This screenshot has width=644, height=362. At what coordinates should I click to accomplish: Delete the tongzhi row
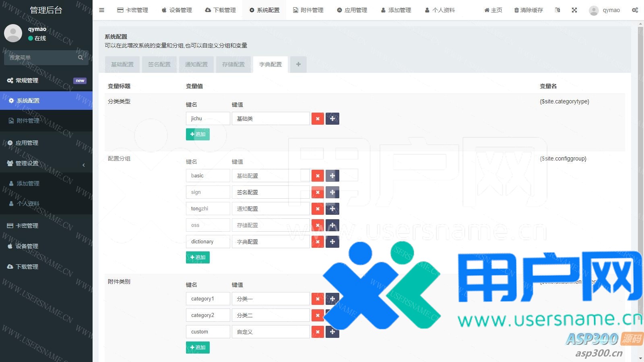coord(318,209)
